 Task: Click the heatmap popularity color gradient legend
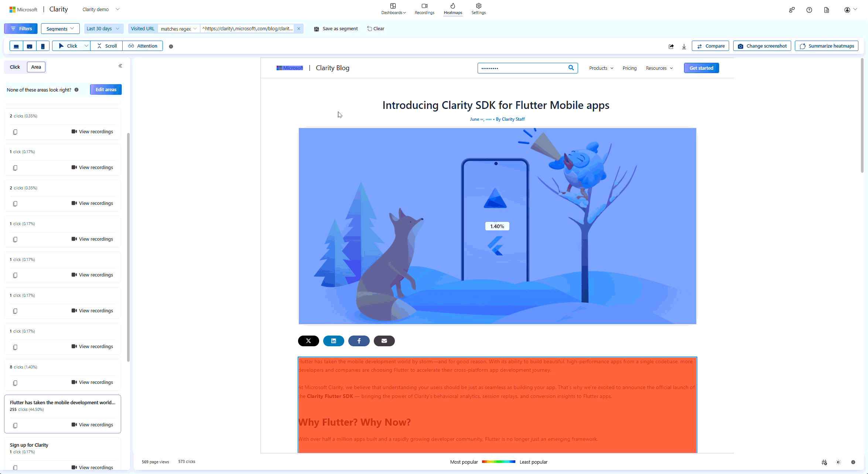[499, 462]
